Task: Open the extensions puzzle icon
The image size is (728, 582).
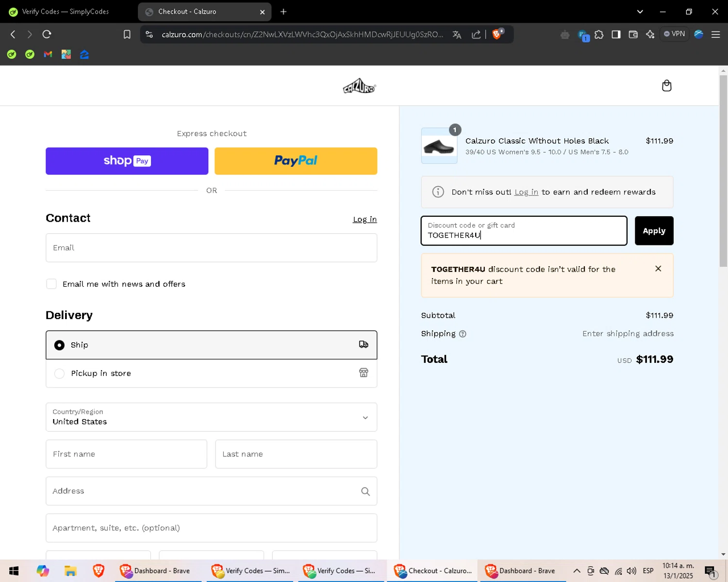Action: click(599, 34)
